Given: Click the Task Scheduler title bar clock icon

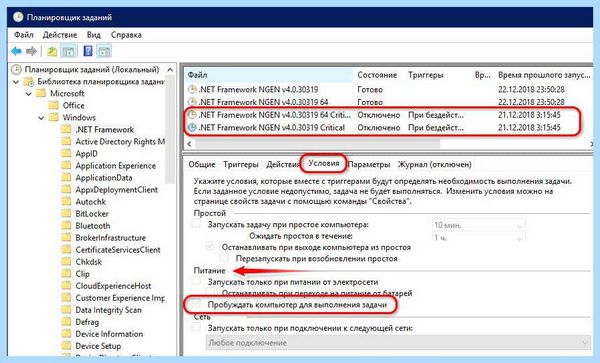Looking at the screenshot, I should [x=18, y=17].
